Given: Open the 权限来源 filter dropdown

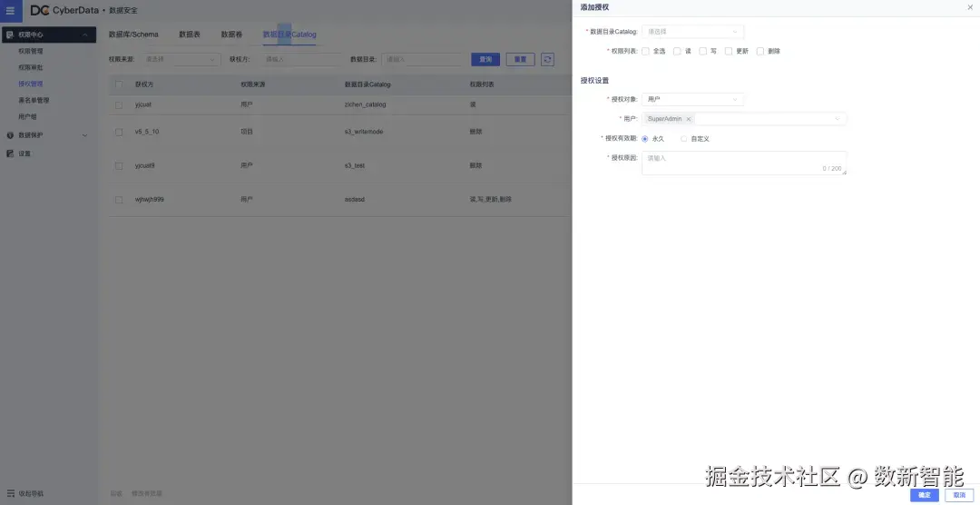Looking at the screenshot, I should coord(181,59).
